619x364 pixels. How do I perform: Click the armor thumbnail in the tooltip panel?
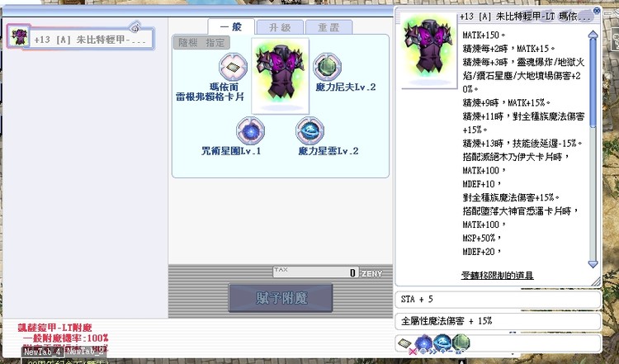428,41
